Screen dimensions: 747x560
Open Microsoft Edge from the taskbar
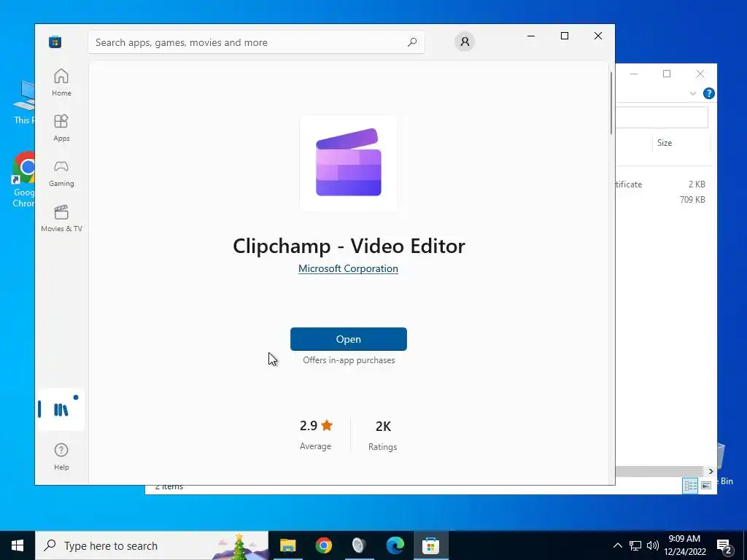(x=395, y=545)
